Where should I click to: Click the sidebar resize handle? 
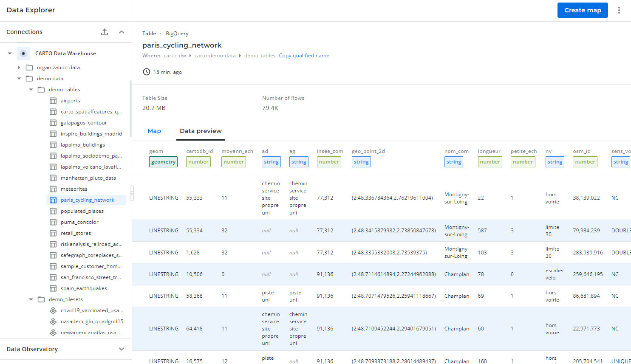[132, 193]
